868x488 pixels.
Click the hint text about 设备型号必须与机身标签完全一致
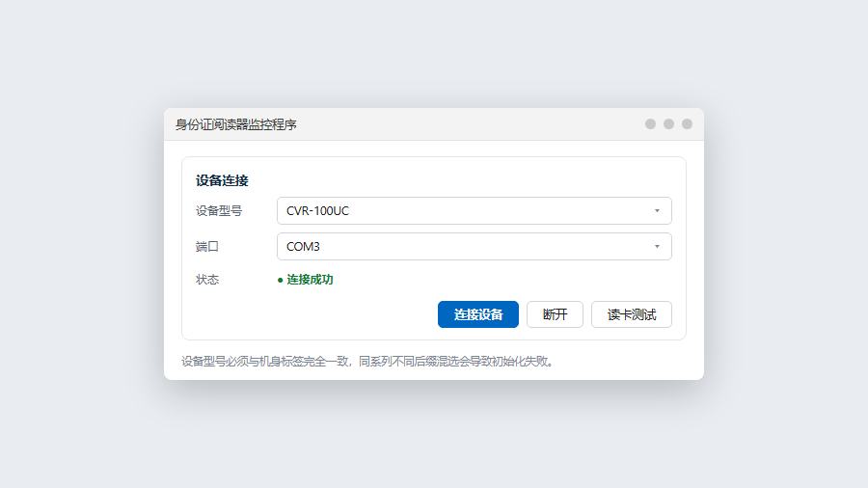(x=367, y=362)
